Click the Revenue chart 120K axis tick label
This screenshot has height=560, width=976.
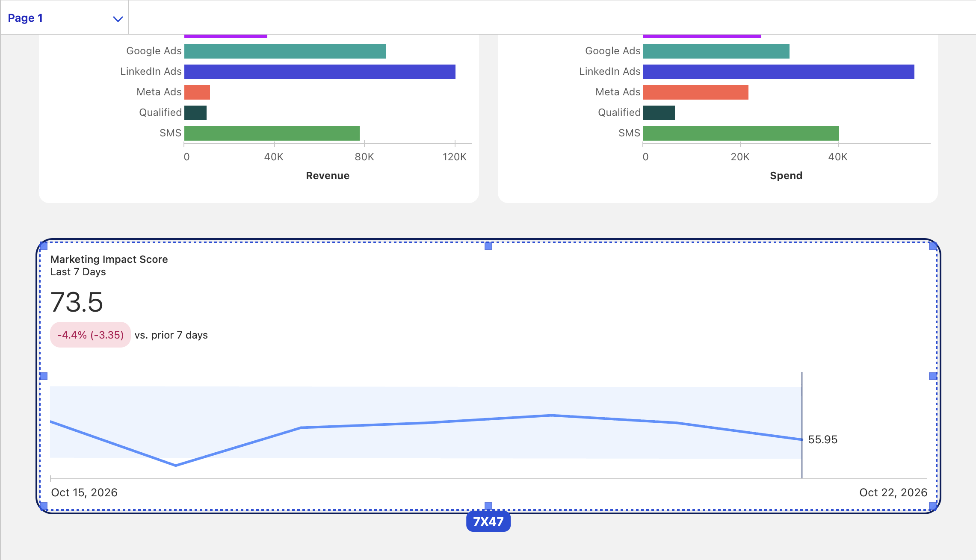[x=455, y=157]
